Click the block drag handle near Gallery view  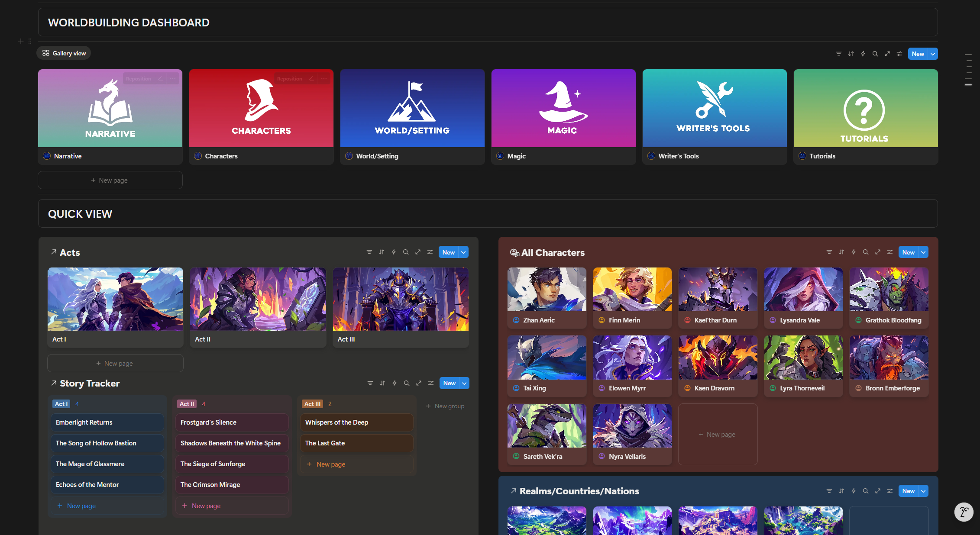pyautogui.click(x=30, y=41)
